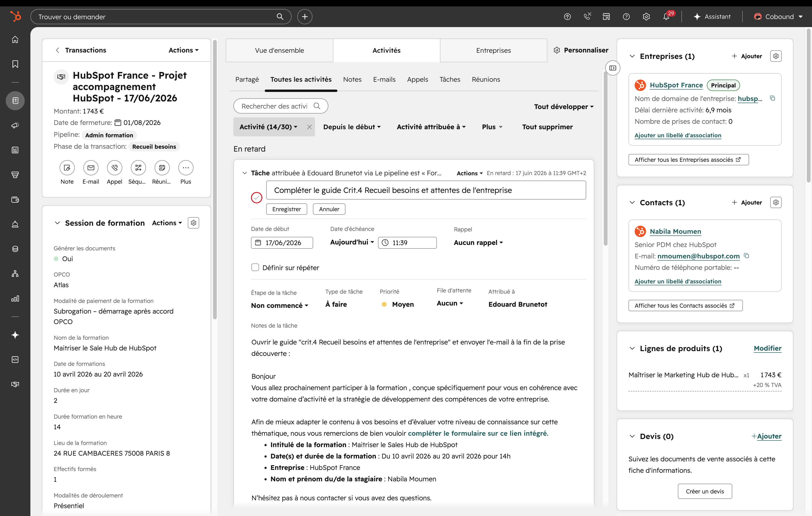812x516 pixels.
Task: Click the search magnifier in top bar
Action: coord(280,17)
